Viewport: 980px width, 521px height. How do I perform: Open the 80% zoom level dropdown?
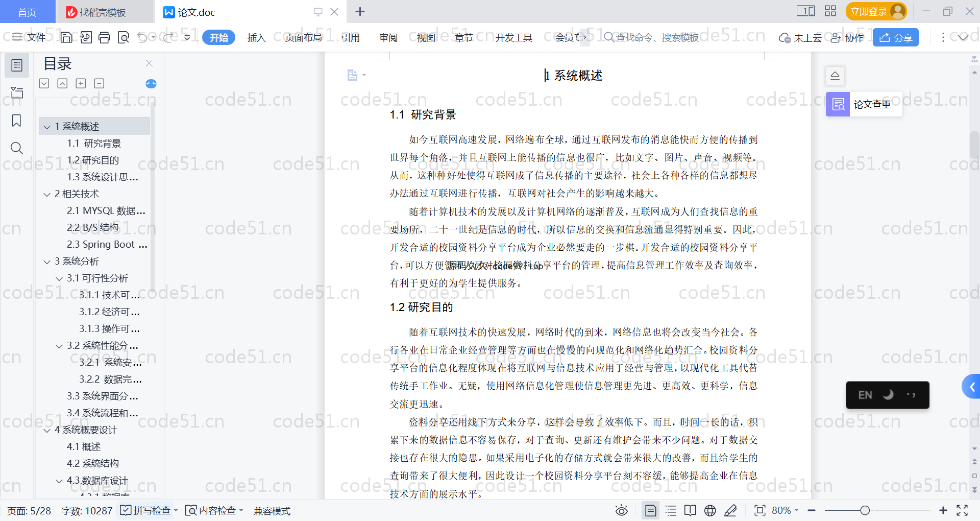[796, 510]
